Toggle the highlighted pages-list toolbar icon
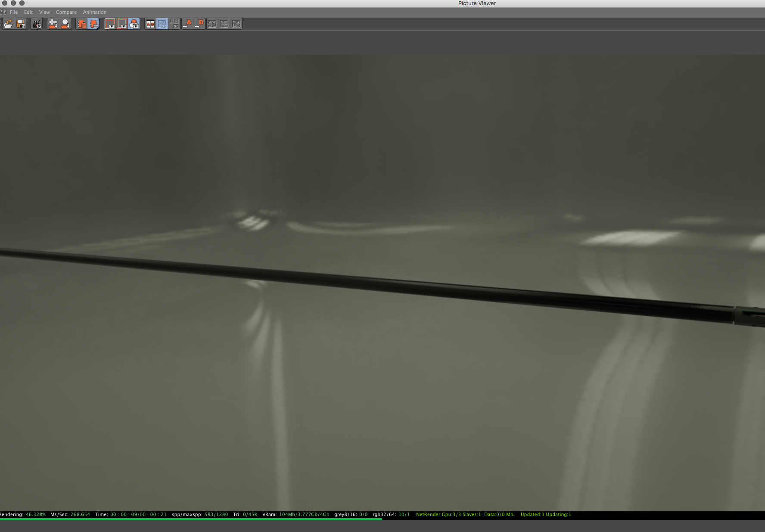The image size is (765, 532). pyautogui.click(x=93, y=24)
